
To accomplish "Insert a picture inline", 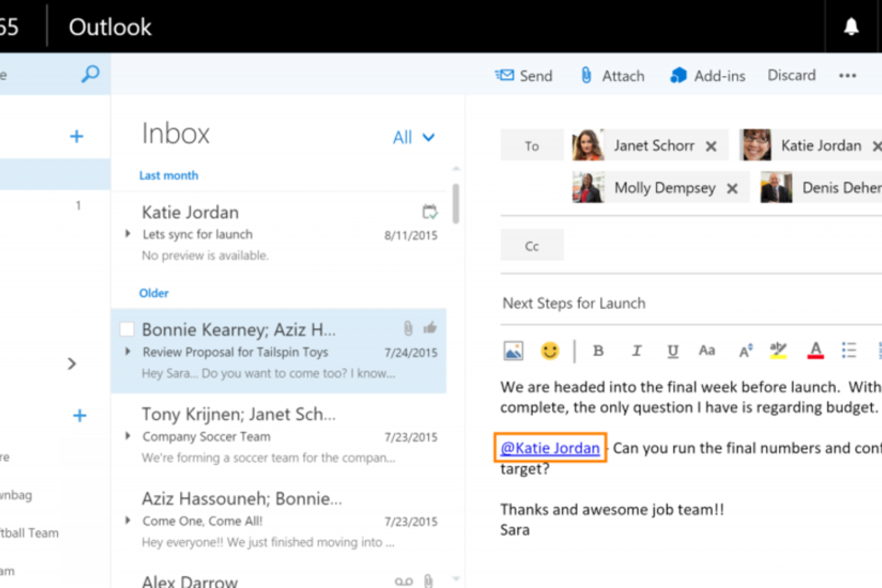I will tap(513, 351).
